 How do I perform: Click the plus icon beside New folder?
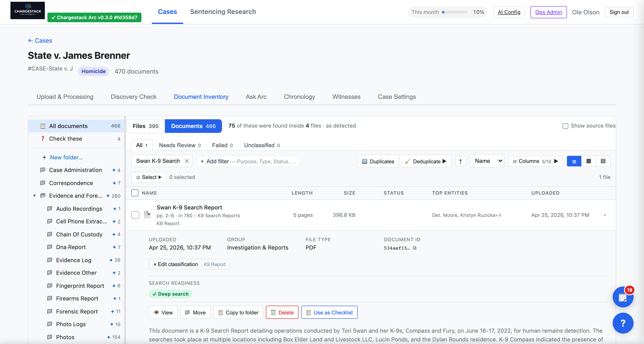(44, 157)
